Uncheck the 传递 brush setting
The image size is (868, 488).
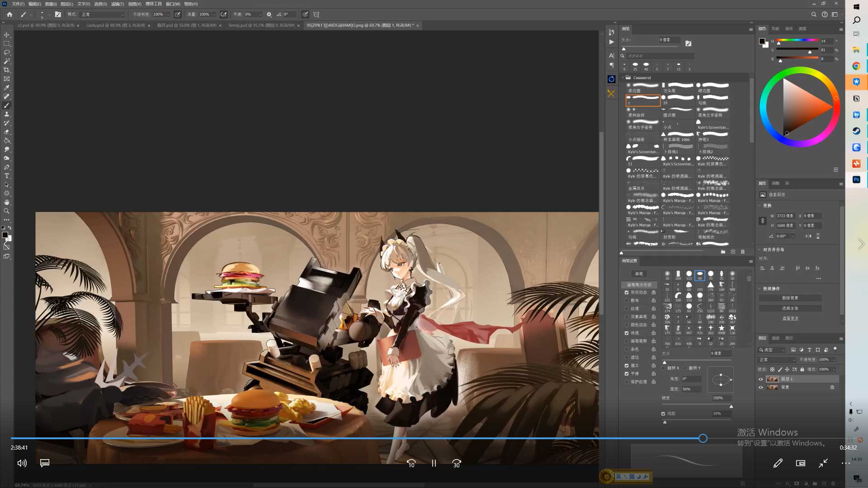click(627, 333)
